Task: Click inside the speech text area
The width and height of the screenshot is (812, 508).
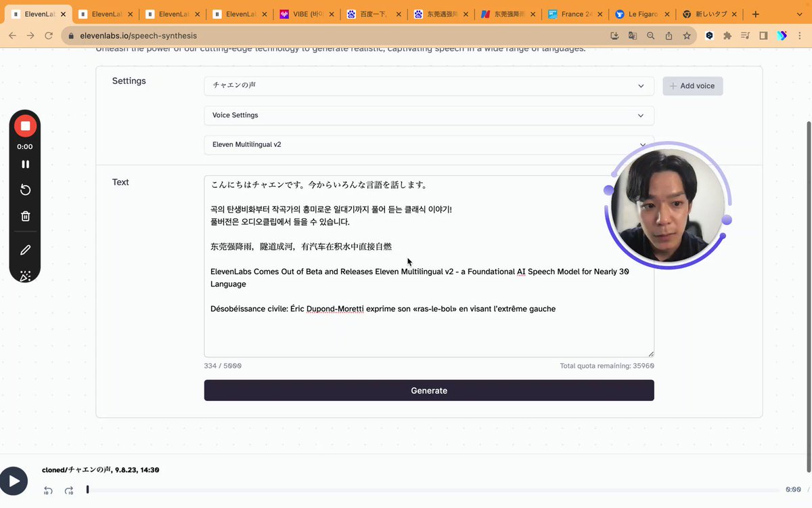Action: (x=429, y=266)
